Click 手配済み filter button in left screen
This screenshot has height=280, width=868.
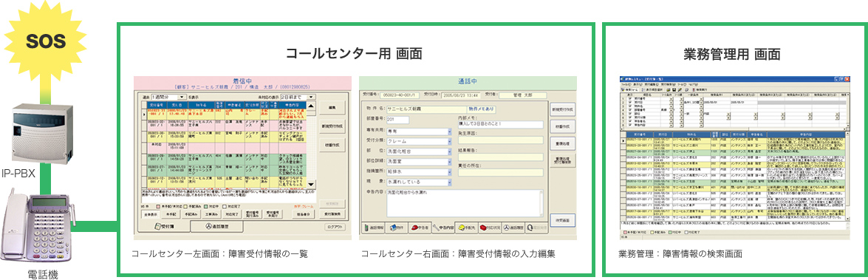coord(191,214)
